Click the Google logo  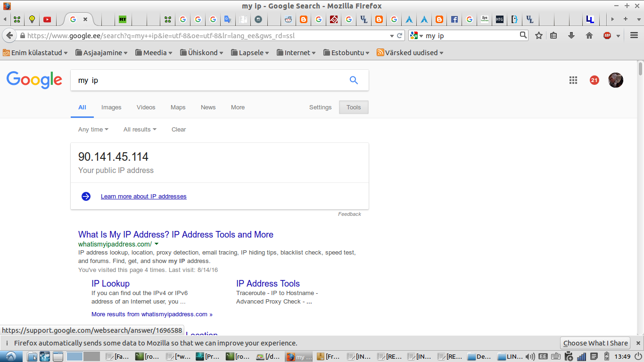tap(34, 80)
